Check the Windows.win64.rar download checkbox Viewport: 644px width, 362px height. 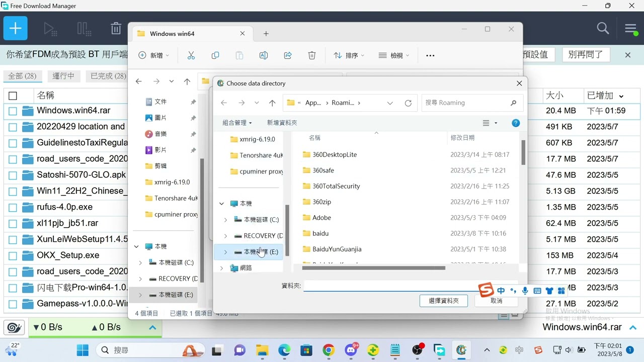13,111
